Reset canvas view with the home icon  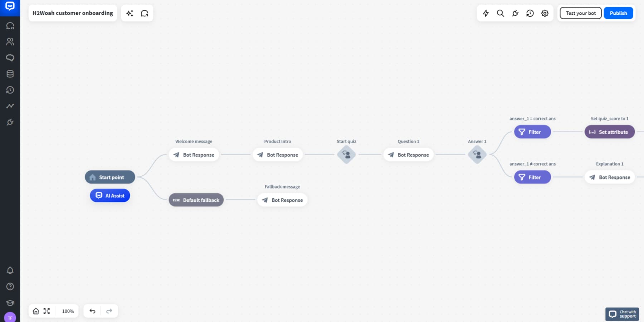click(36, 311)
